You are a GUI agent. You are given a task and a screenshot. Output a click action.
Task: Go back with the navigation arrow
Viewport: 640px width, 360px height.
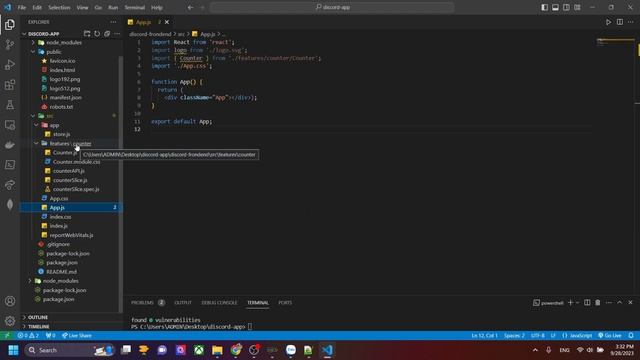click(191, 7)
